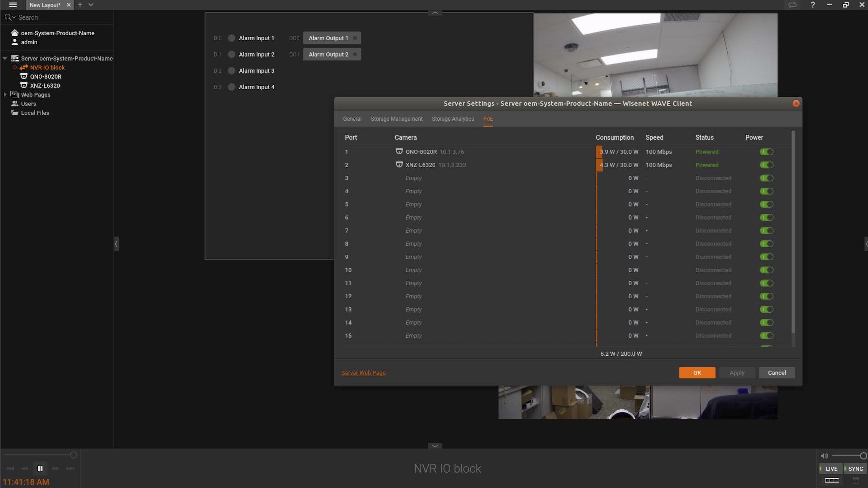Collapse the top title bar chevron
The height and width of the screenshot is (488, 868).
435,13
